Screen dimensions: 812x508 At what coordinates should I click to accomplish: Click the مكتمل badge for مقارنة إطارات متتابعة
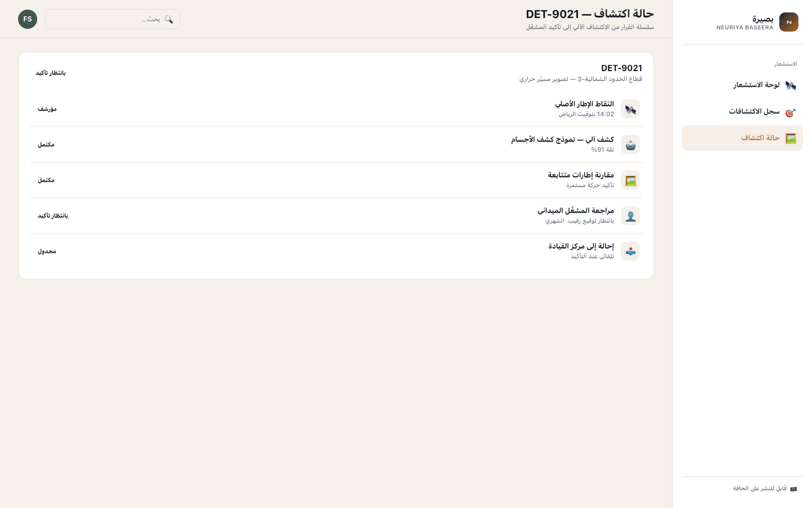(x=46, y=180)
